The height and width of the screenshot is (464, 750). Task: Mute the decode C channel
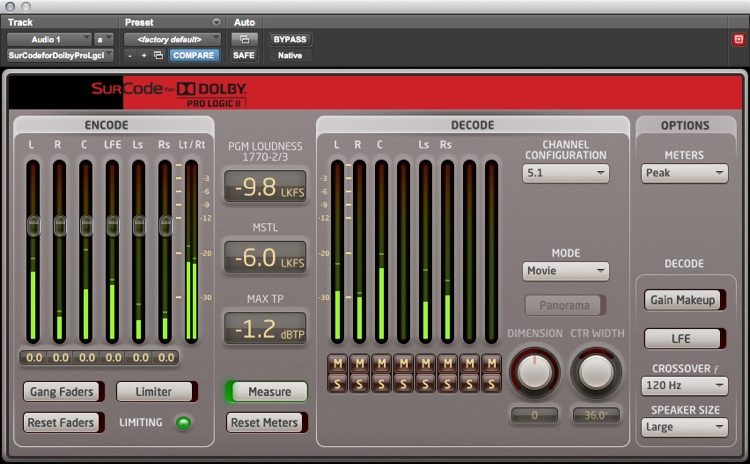pyautogui.click(x=382, y=364)
